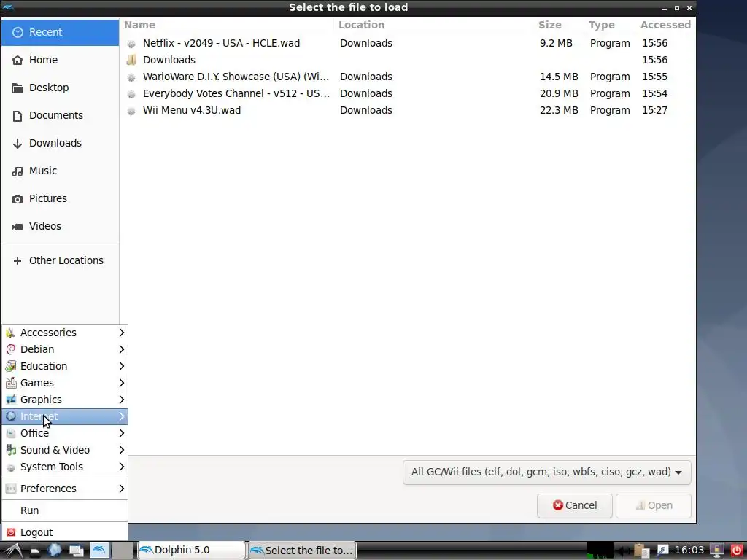Screen dimensions: 747x560
Task: Switch to 'Select the file to...' taskbar window
Action: (x=302, y=551)
